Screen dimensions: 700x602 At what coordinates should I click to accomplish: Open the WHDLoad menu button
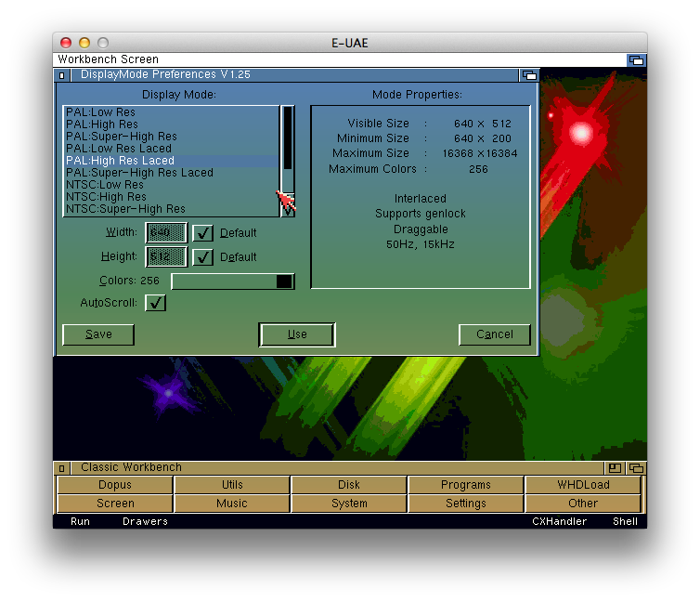pos(583,485)
